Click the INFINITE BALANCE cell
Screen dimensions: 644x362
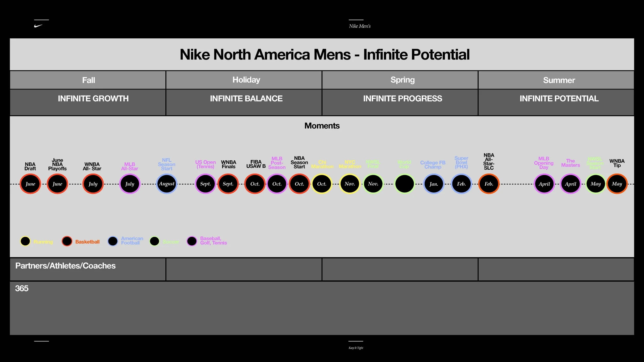246,99
